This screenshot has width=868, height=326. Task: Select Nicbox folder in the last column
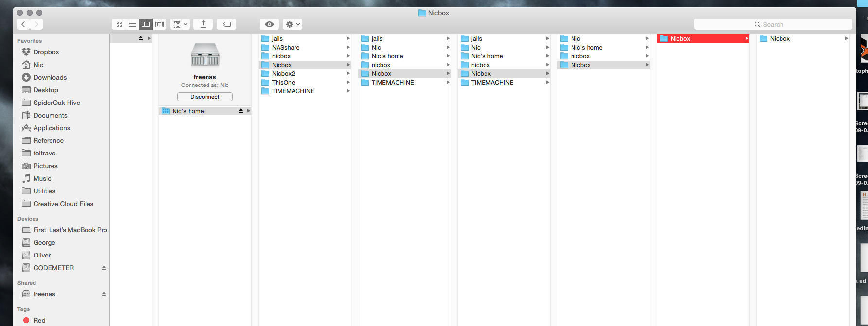pos(780,38)
